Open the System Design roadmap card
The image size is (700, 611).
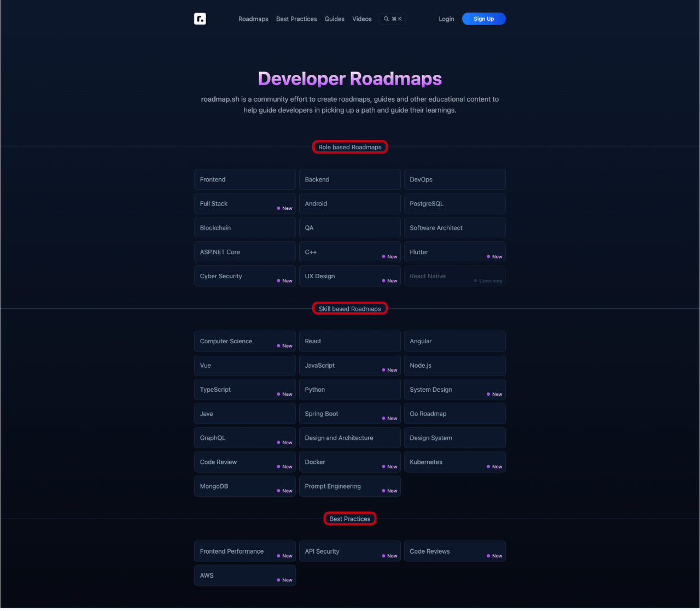455,390
